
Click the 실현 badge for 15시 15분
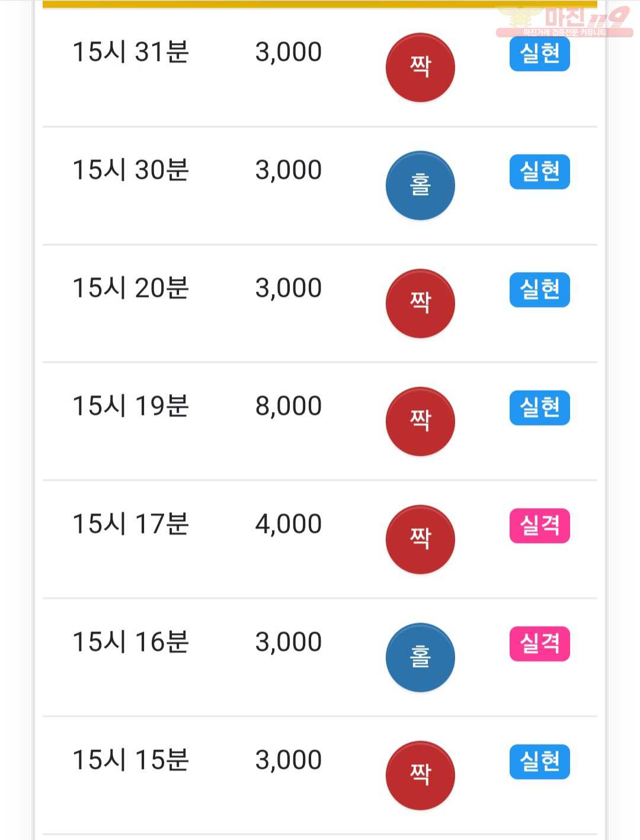click(x=540, y=761)
